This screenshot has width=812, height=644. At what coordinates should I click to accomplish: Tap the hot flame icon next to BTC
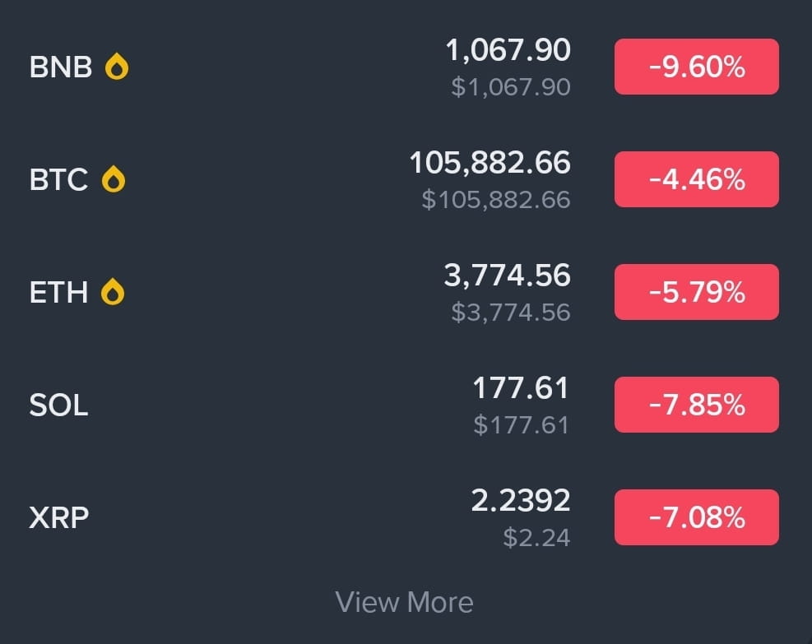coord(114,179)
